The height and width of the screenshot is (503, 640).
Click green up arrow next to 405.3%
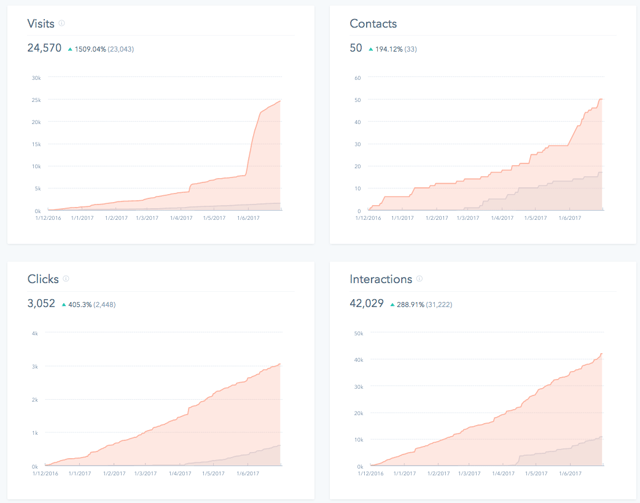[x=64, y=305]
